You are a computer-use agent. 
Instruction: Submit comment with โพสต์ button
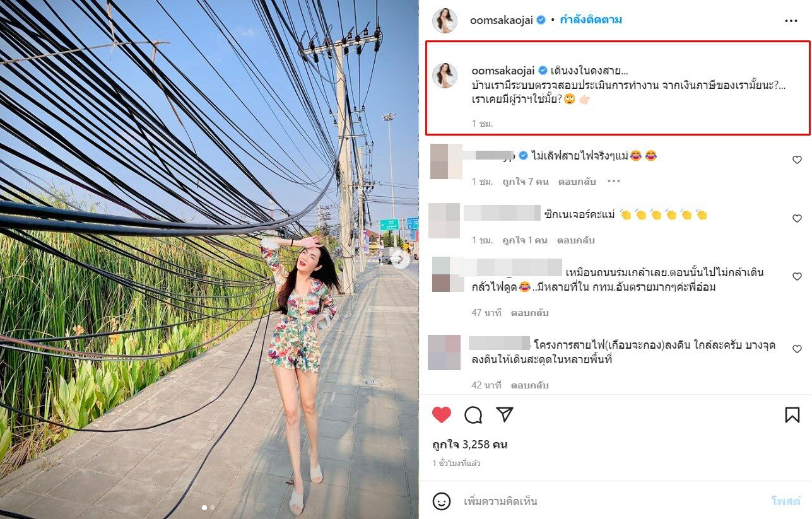(x=786, y=501)
